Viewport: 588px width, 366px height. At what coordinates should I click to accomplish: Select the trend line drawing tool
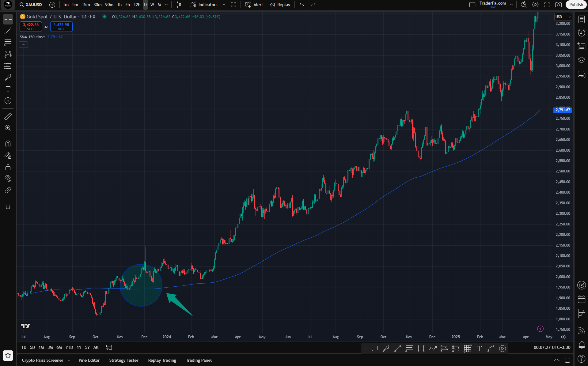8,31
